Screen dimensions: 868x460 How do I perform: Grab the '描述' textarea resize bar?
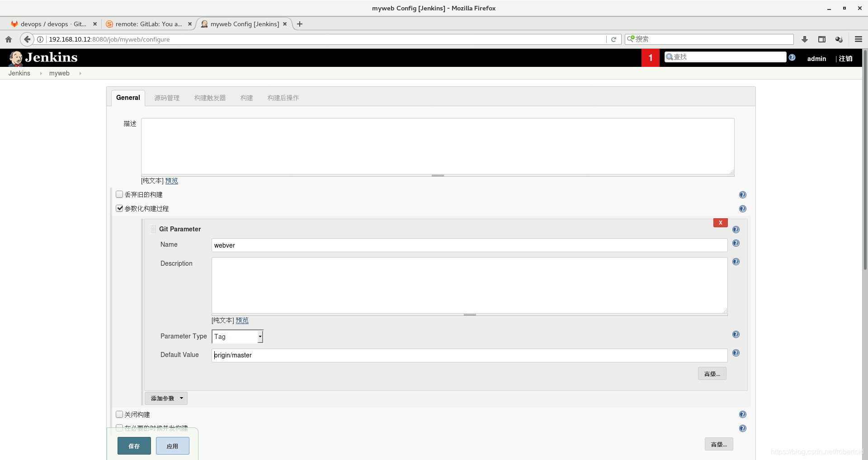coord(438,175)
